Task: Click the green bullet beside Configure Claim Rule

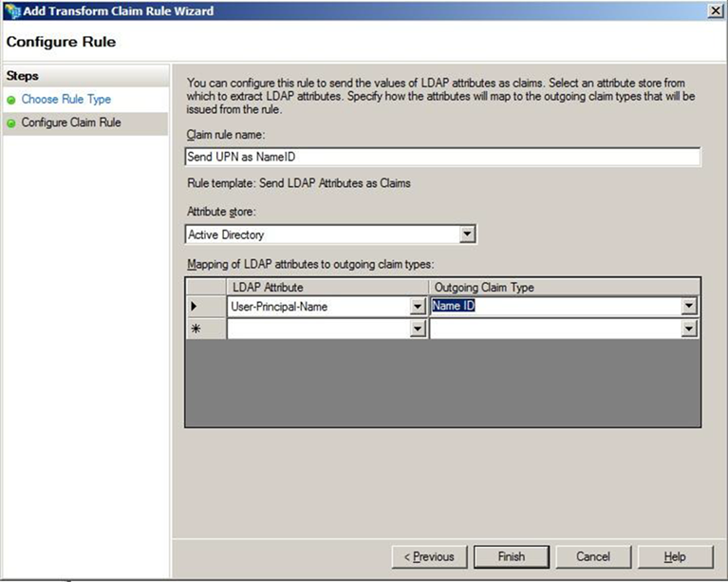Action: 11,123
